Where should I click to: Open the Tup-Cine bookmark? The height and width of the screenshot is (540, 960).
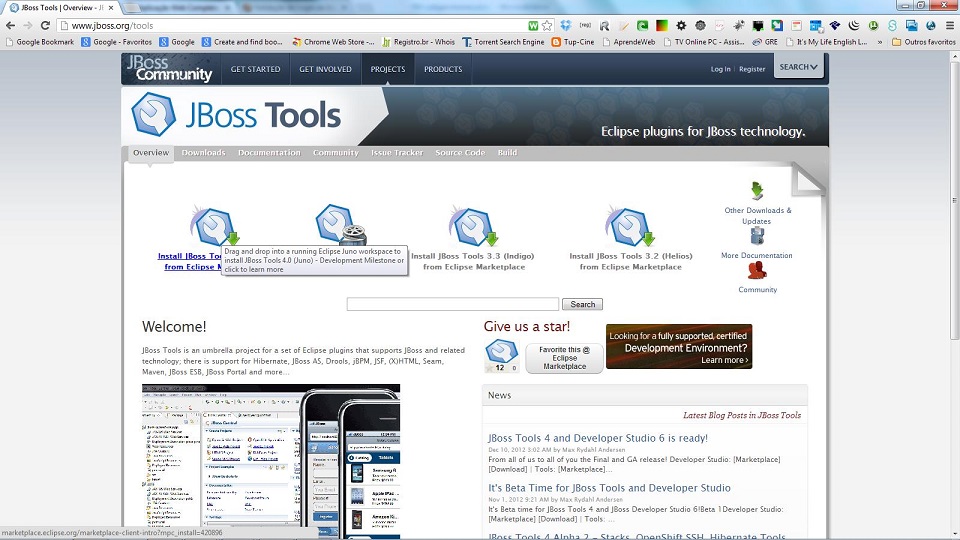click(573, 42)
